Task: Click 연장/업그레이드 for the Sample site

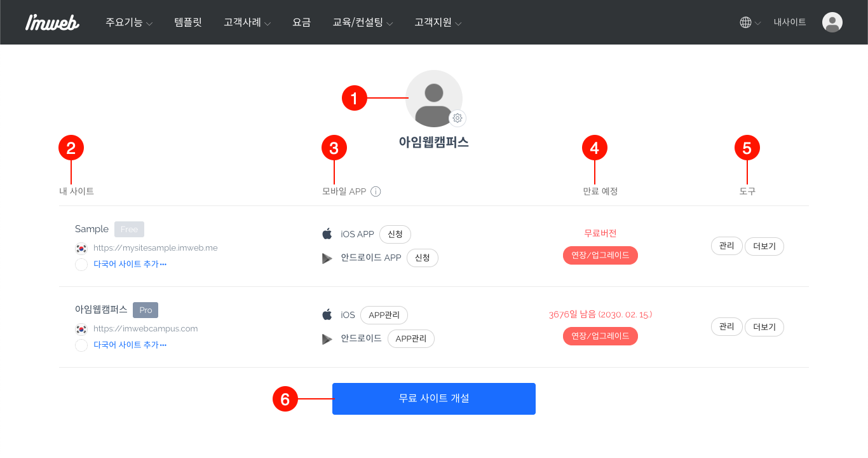Action: [x=600, y=255]
